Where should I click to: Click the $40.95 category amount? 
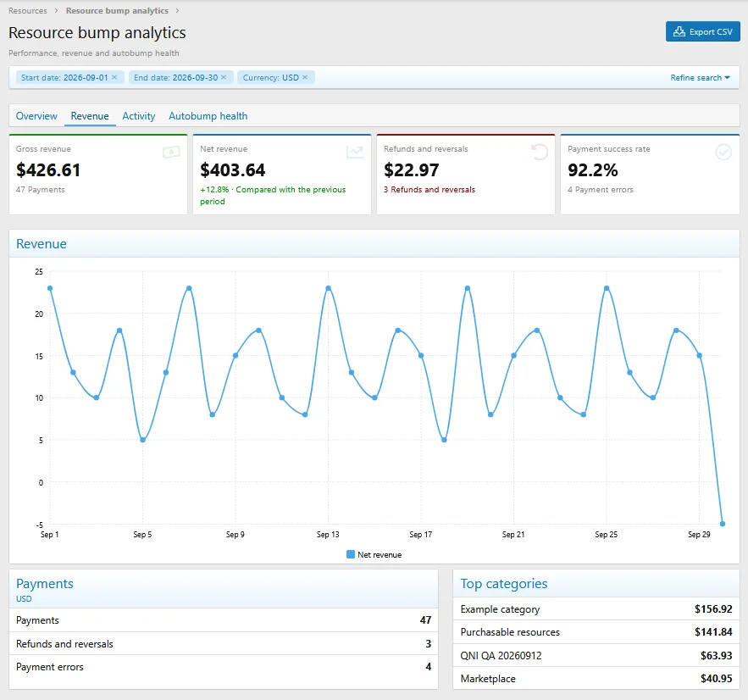(716, 678)
